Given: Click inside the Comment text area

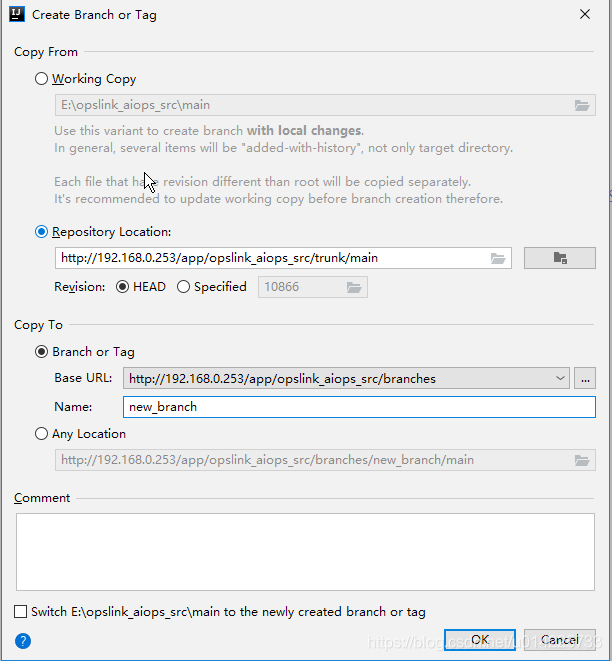Looking at the screenshot, I should (x=306, y=552).
